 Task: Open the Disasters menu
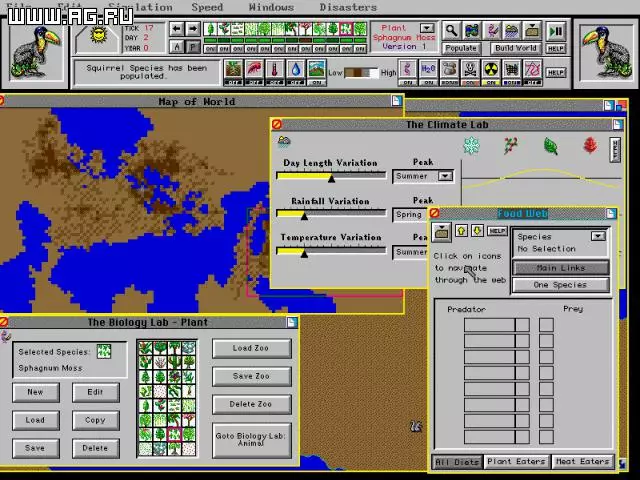(348, 7)
